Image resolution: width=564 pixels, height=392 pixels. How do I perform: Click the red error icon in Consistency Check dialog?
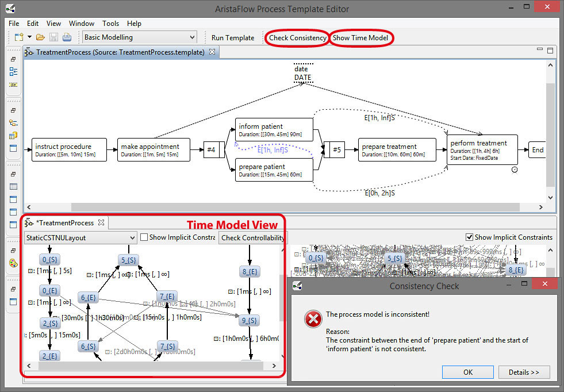point(313,319)
